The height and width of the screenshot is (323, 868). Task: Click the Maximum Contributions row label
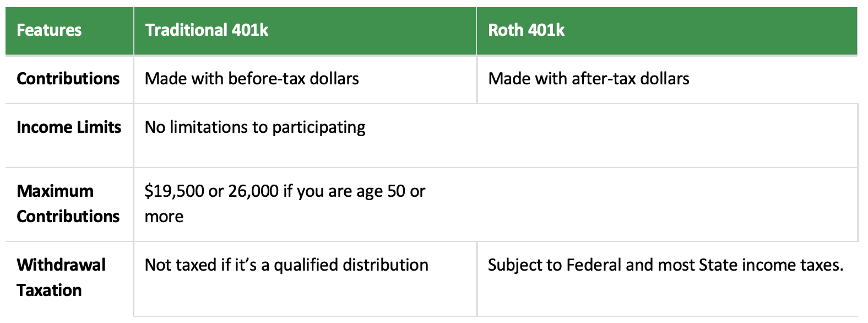(x=68, y=204)
